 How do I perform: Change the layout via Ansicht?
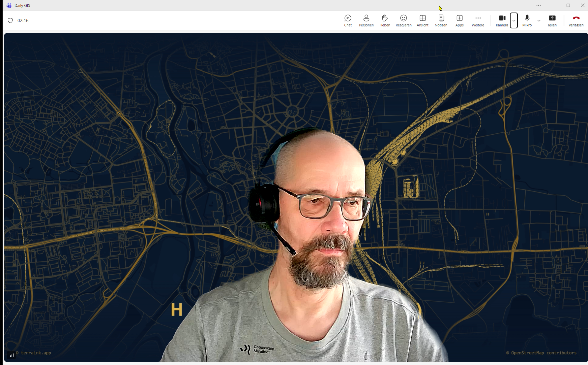pos(423,20)
